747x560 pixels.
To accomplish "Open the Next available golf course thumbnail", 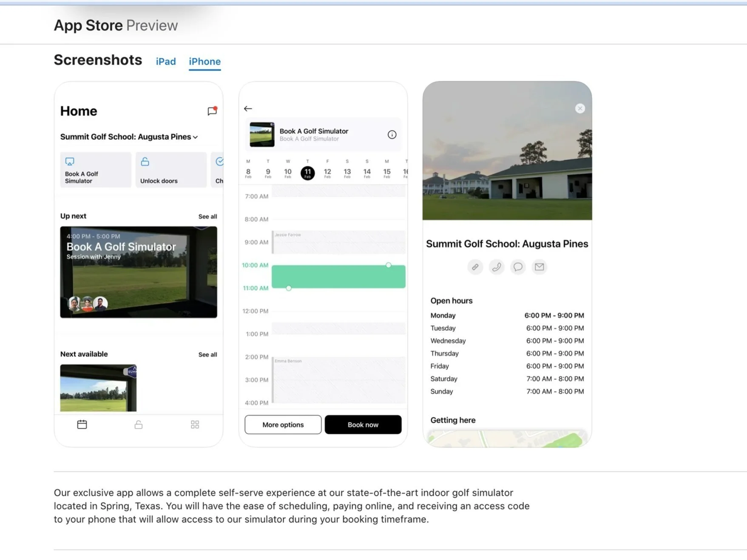I will 98,387.
